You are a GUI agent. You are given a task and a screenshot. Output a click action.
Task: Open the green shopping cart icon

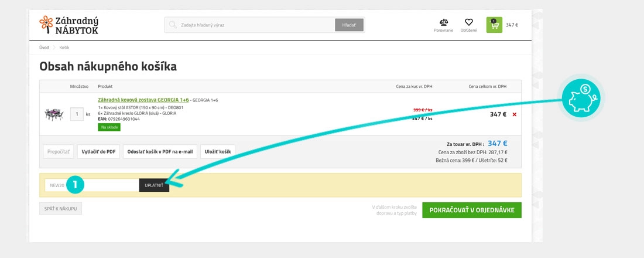coord(494,25)
